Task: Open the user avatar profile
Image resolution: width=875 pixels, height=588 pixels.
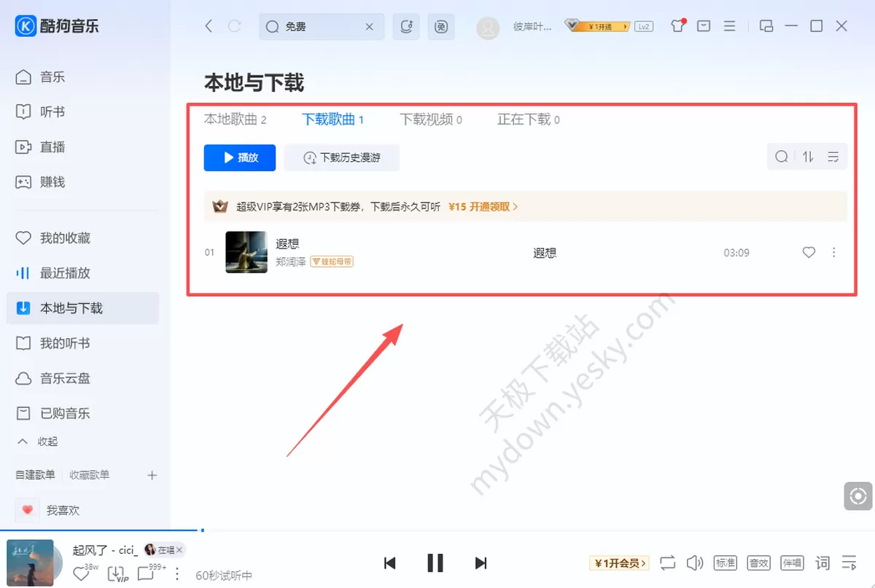Action: pyautogui.click(x=488, y=28)
